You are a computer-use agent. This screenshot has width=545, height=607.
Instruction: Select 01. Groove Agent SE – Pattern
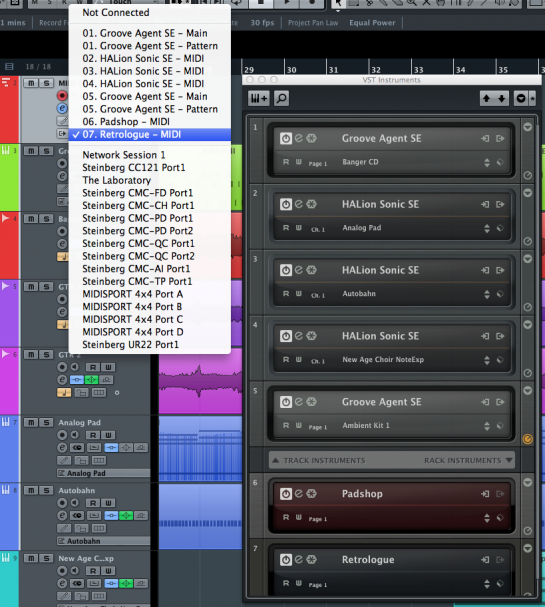coord(150,46)
